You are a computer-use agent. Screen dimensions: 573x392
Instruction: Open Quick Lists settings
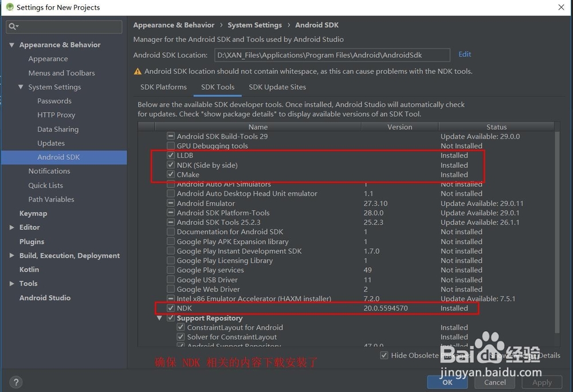click(45, 185)
